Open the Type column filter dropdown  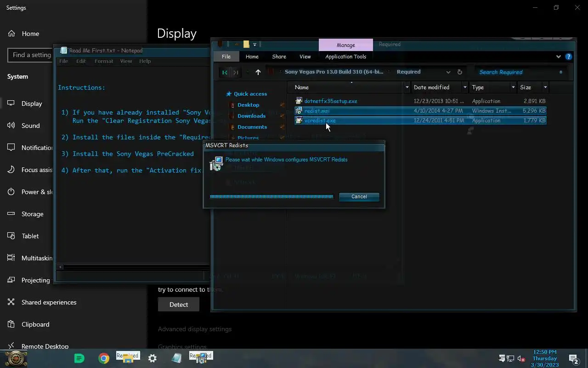point(513,87)
